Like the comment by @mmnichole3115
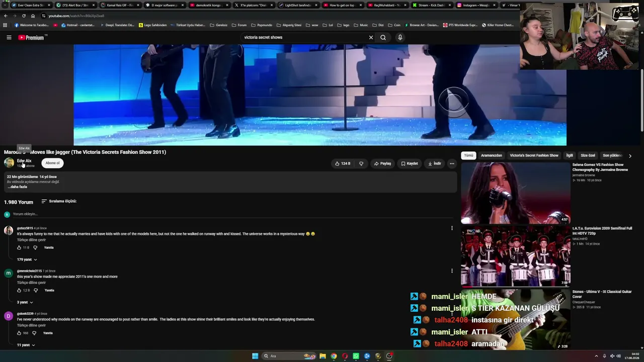Image resolution: width=644 pixels, height=362 pixels. coord(19,290)
